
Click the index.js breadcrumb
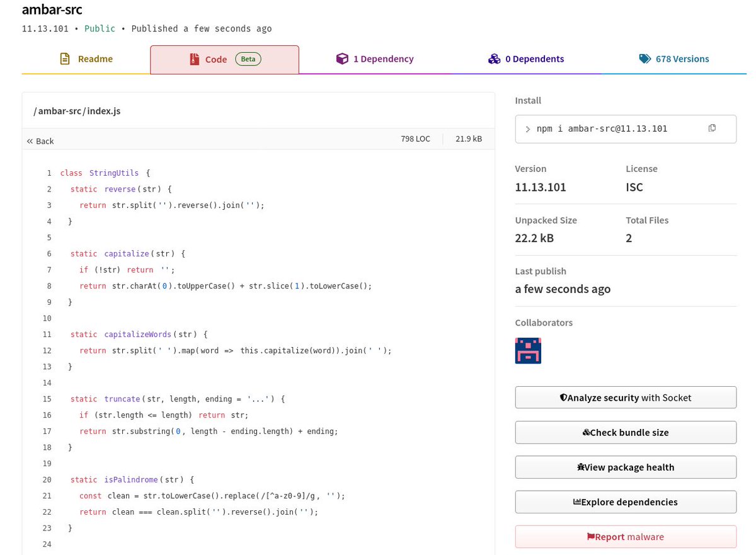103,111
